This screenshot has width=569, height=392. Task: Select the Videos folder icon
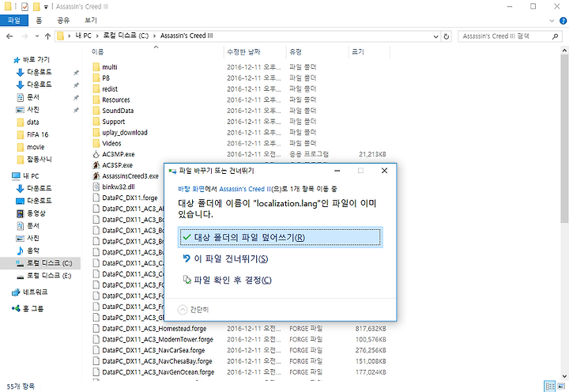point(96,143)
